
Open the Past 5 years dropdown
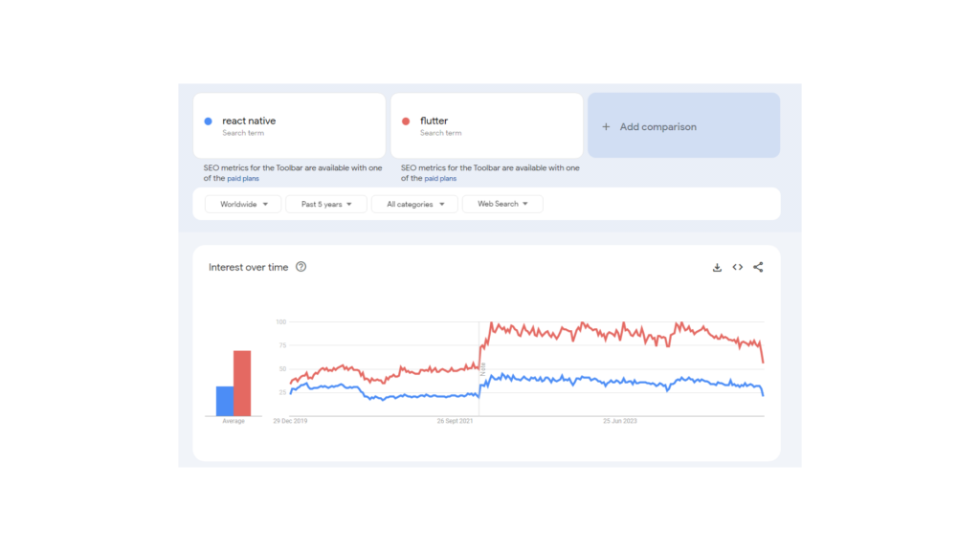coord(326,205)
